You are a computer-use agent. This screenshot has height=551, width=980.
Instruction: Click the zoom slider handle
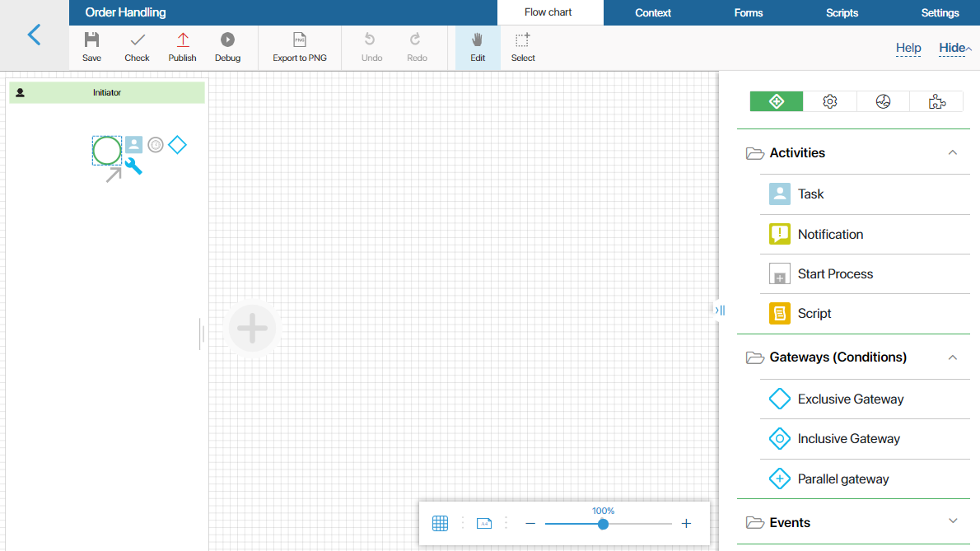pyautogui.click(x=603, y=524)
